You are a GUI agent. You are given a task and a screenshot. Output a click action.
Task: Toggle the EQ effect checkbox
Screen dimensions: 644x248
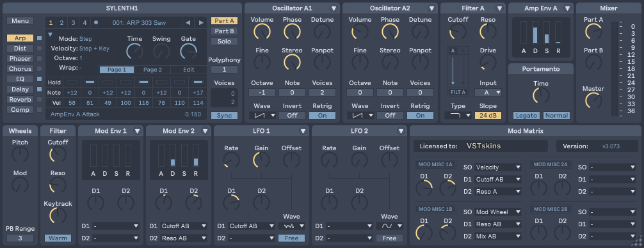[x=40, y=79]
